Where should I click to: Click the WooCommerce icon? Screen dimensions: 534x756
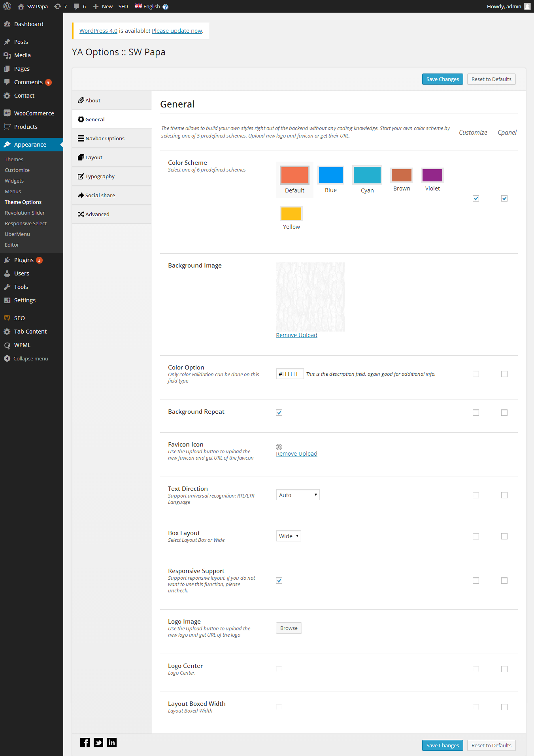pyautogui.click(x=7, y=113)
